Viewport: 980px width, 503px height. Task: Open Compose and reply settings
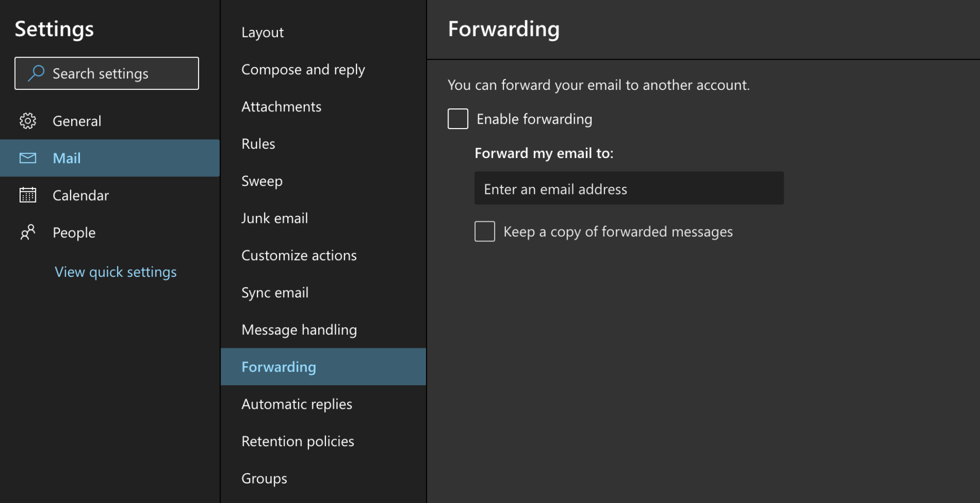[324, 70]
